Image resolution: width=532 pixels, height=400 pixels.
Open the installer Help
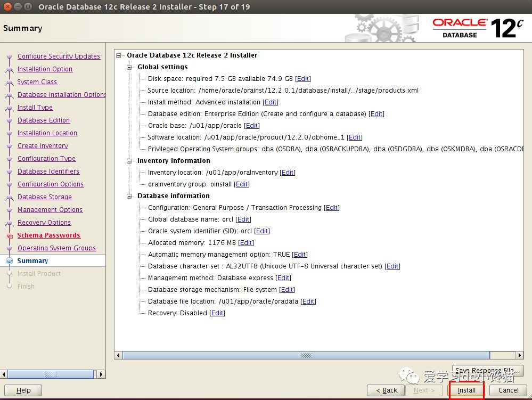23,390
